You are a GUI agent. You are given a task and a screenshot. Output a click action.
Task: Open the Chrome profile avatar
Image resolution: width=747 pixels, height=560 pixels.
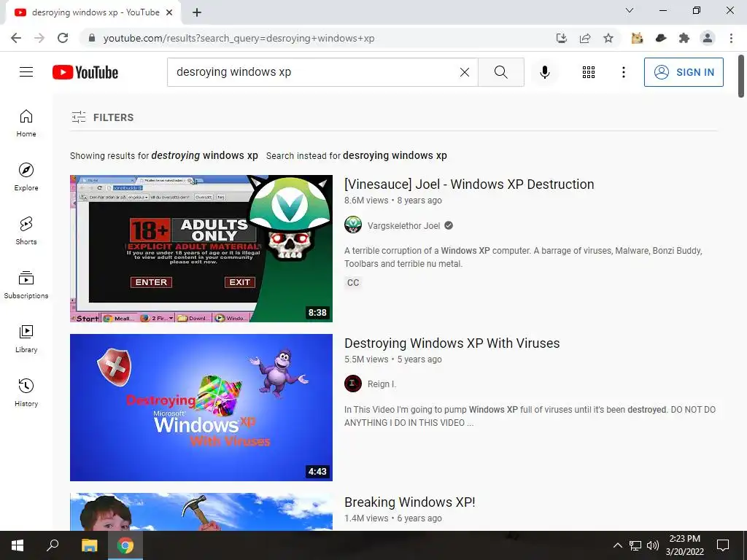(708, 38)
